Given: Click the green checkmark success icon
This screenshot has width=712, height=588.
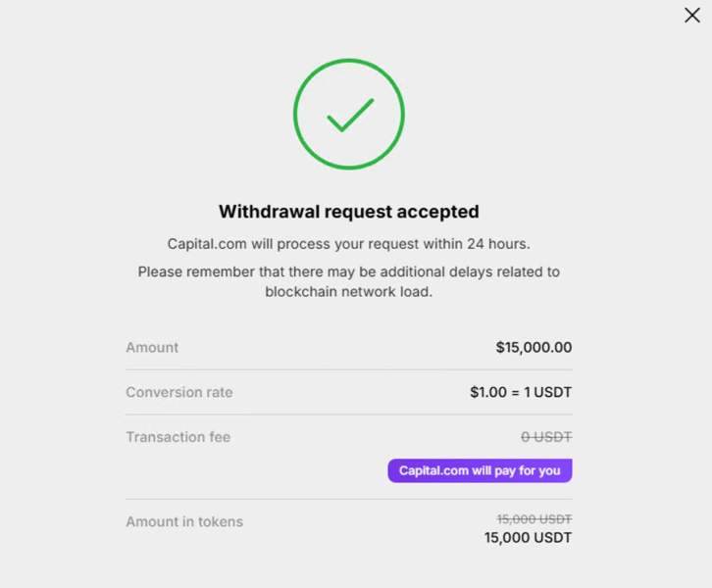Looking at the screenshot, I should coord(350,115).
